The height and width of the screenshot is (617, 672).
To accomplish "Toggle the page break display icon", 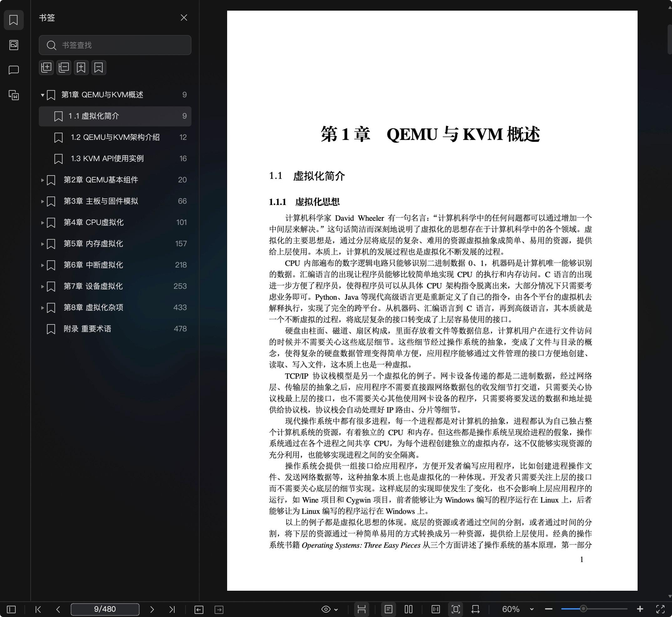I will (x=362, y=609).
